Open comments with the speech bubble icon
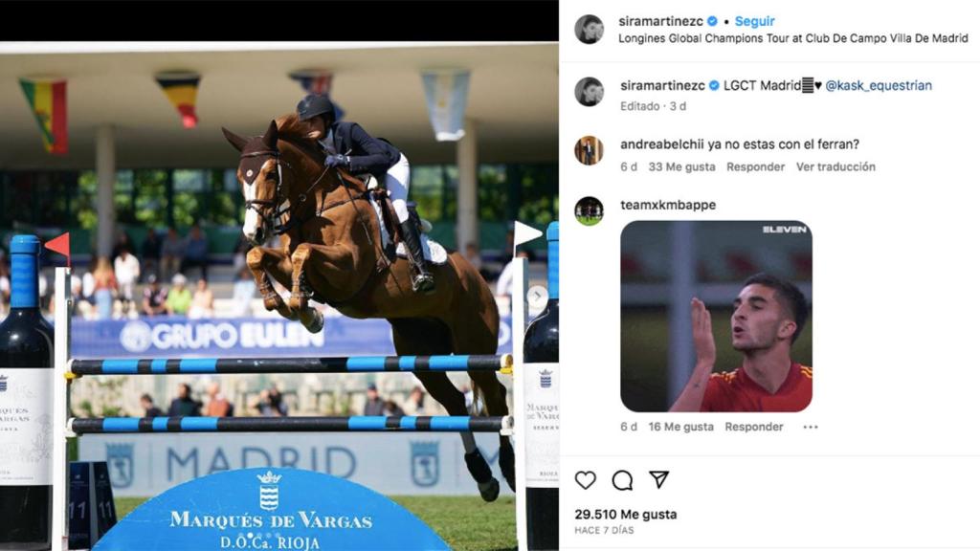 click(x=622, y=480)
